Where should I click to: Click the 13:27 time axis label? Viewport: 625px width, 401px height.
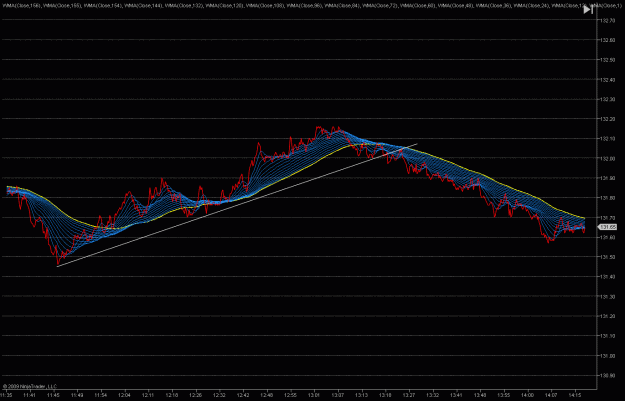(x=409, y=395)
